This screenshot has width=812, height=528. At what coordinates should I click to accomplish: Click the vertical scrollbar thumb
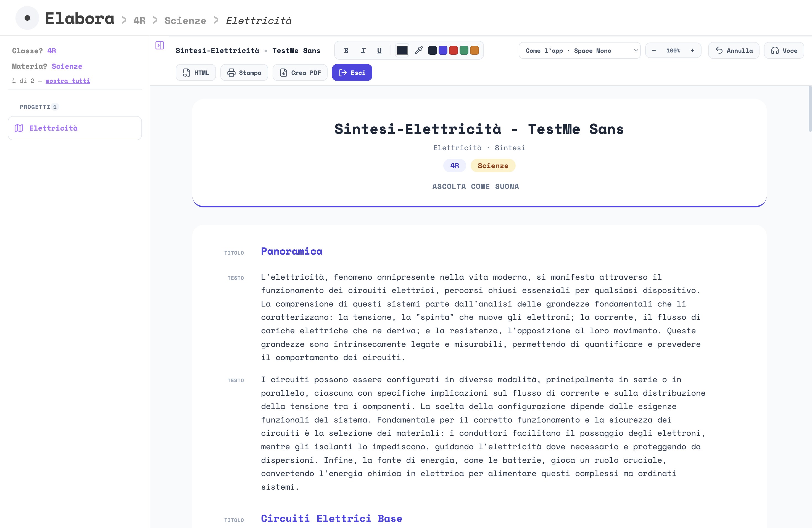810,109
